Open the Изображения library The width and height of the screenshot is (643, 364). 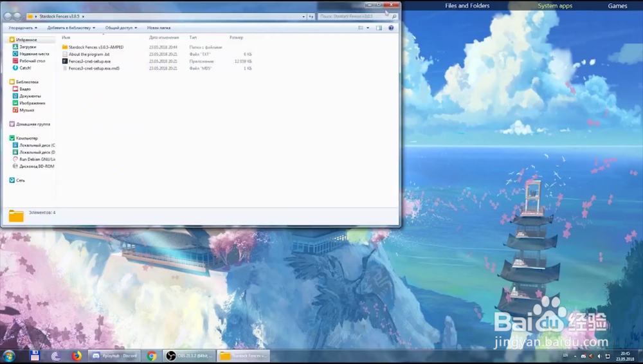tap(32, 103)
